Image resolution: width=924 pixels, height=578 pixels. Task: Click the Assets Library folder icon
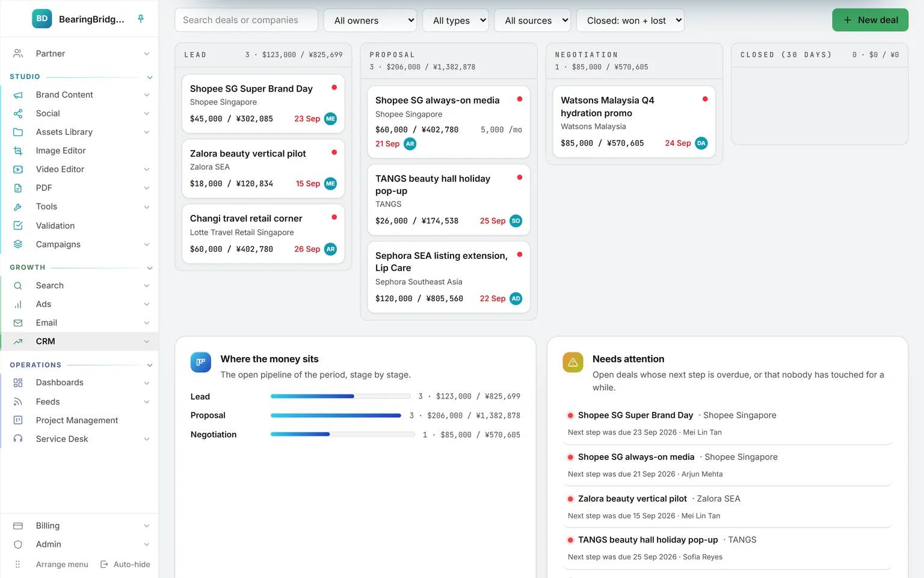click(18, 132)
